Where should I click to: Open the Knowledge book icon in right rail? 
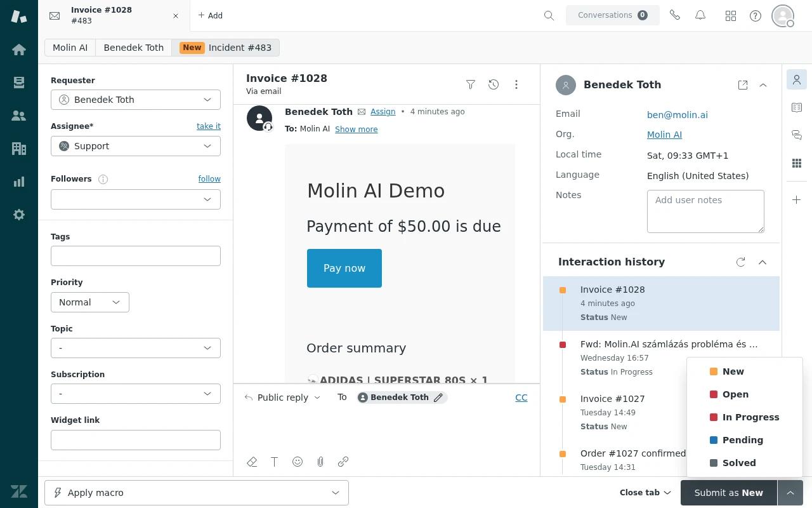(x=797, y=107)
